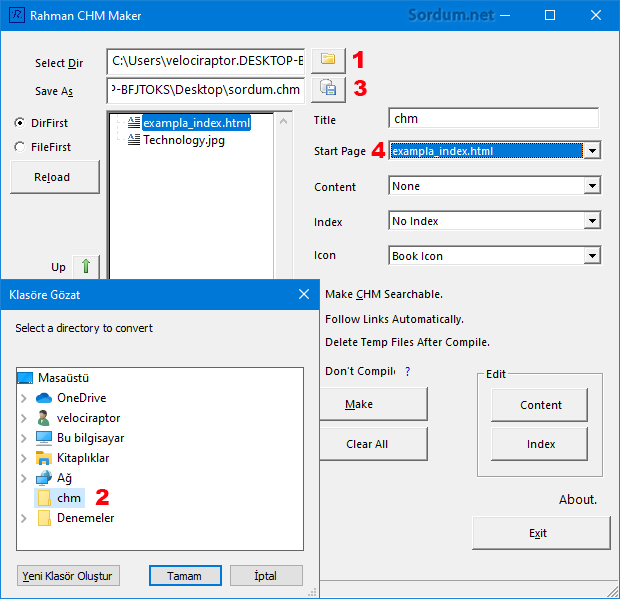Click the exampla_index.html file icon in list
The image size is (620, 599).
[x=134, y=123]
